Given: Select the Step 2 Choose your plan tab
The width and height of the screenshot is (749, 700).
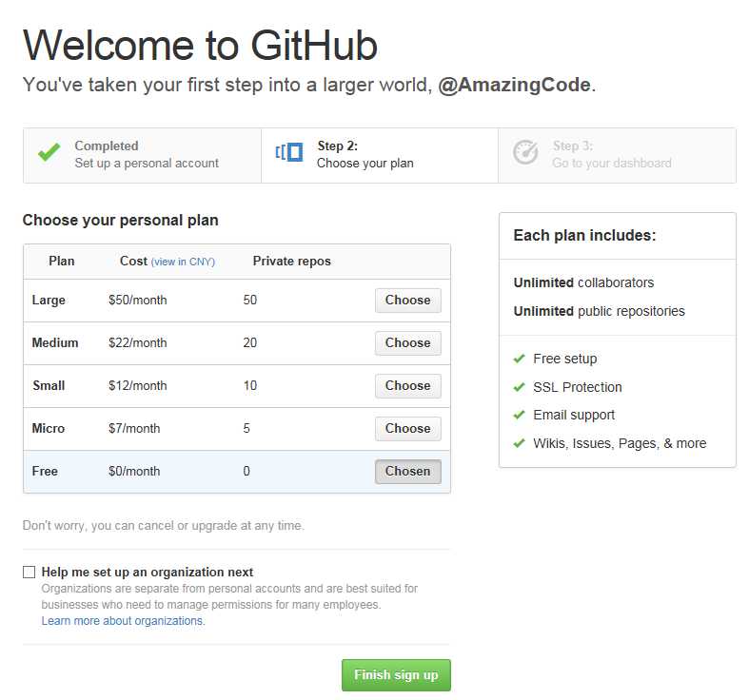Looking at the screenshot, I should pos(380,155).
